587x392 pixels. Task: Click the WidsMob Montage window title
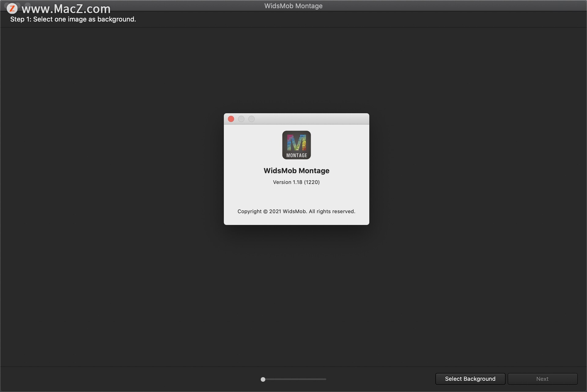(293, 6)
